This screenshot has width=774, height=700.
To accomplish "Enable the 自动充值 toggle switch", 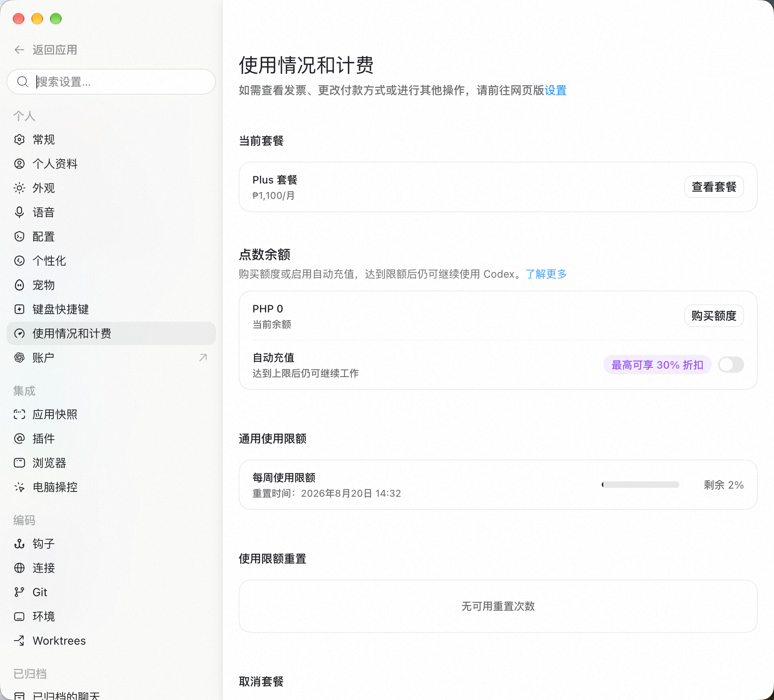I will [x=731, y=365].
